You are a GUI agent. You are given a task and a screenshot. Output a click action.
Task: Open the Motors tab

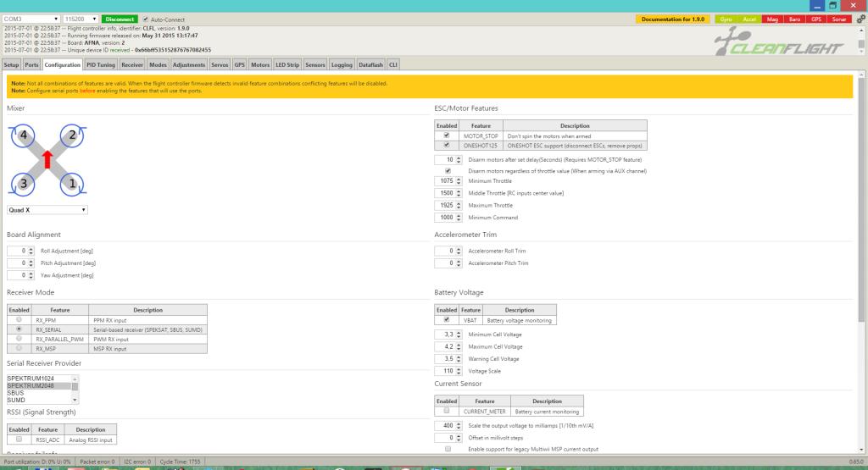coord(260,64)
